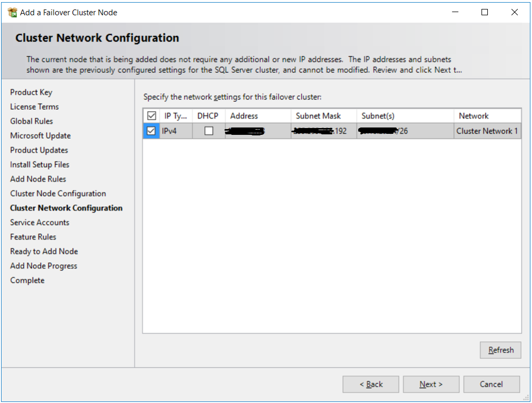Enable the DHCP checkbox for IPv4
Viewport: 532px width, 403px height.
click(209, 131)
